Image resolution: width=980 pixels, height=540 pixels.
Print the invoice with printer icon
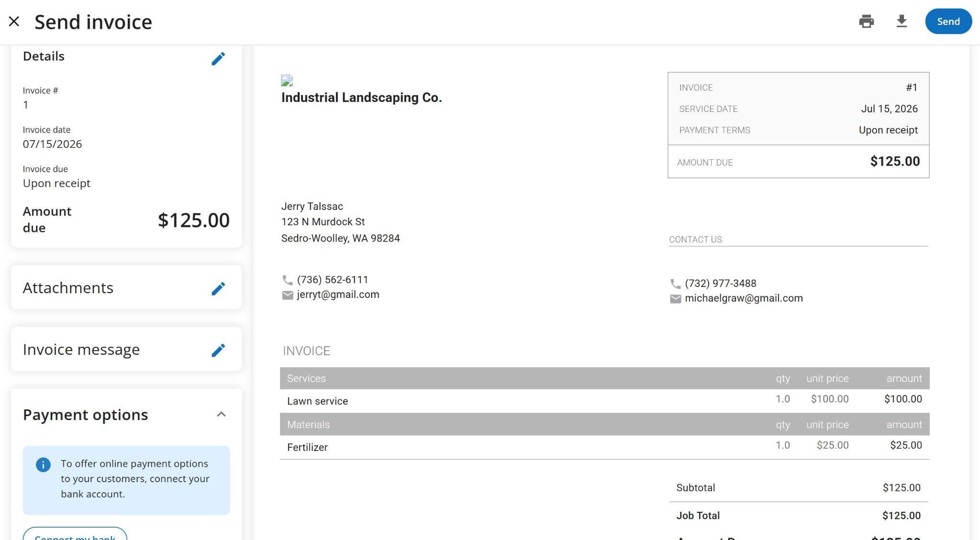click(x=866, y=22)
